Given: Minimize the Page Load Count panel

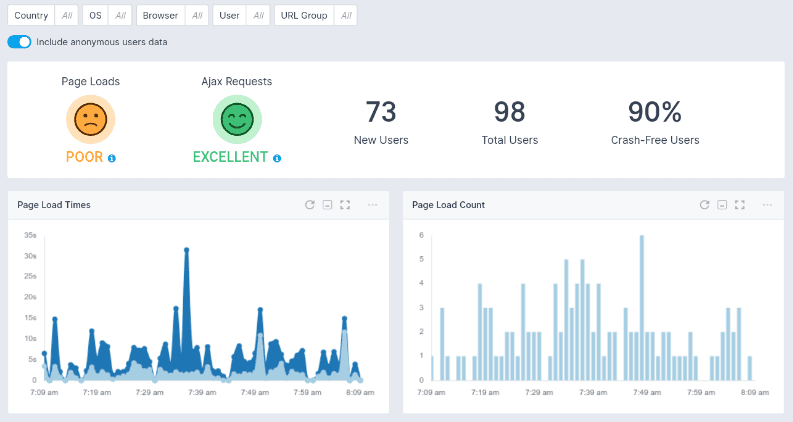Looking at the screenshot, I should 721,205.
